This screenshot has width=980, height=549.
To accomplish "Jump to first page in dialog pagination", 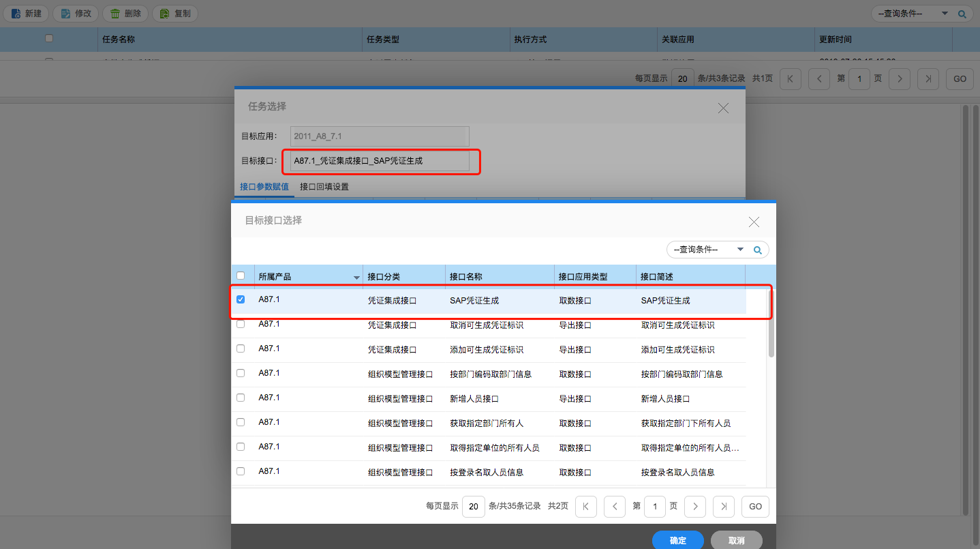I will point(586,507).
